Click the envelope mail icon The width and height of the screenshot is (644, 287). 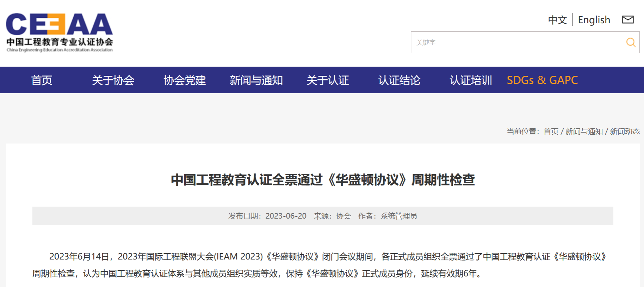[x=628, y=20]
